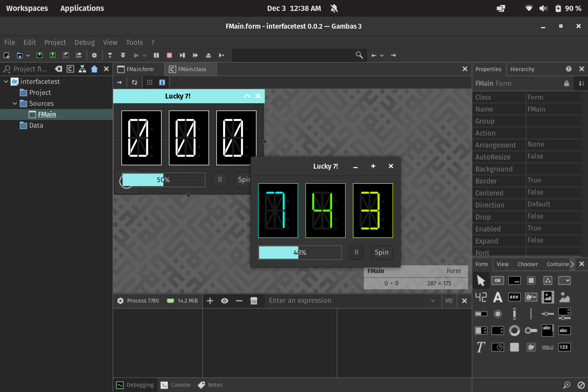Toggle the form grid display

[149, 82]
